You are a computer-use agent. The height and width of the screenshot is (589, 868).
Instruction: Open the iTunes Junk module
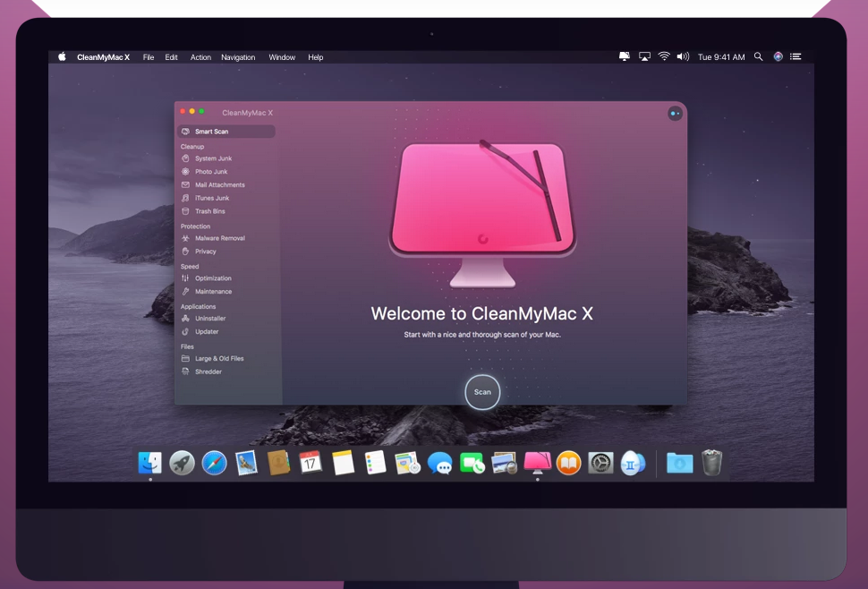click(212, 198)
